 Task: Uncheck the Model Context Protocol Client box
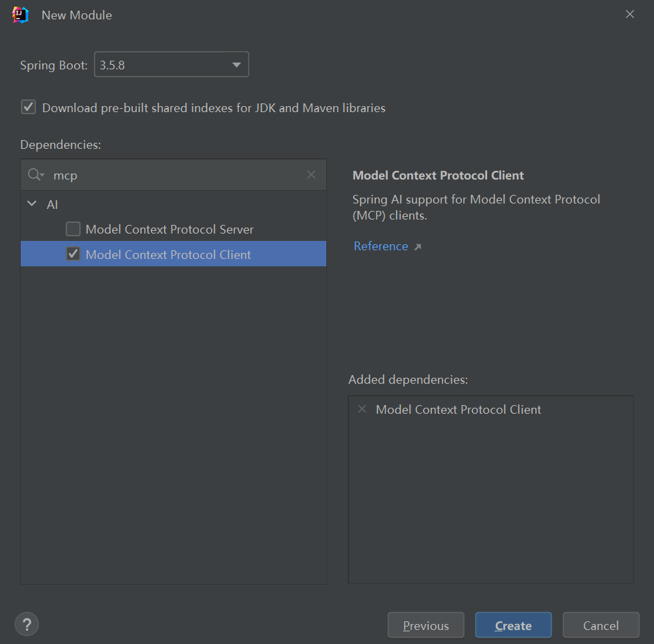click(73, 254)
